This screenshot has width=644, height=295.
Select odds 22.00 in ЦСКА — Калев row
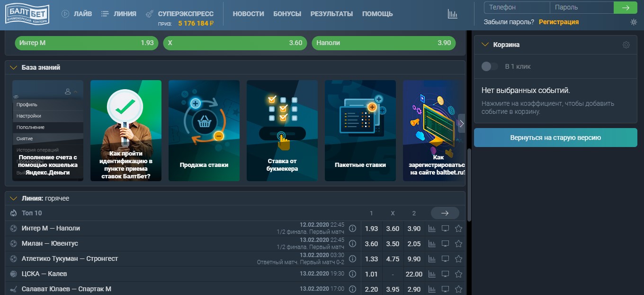[414, 274]
